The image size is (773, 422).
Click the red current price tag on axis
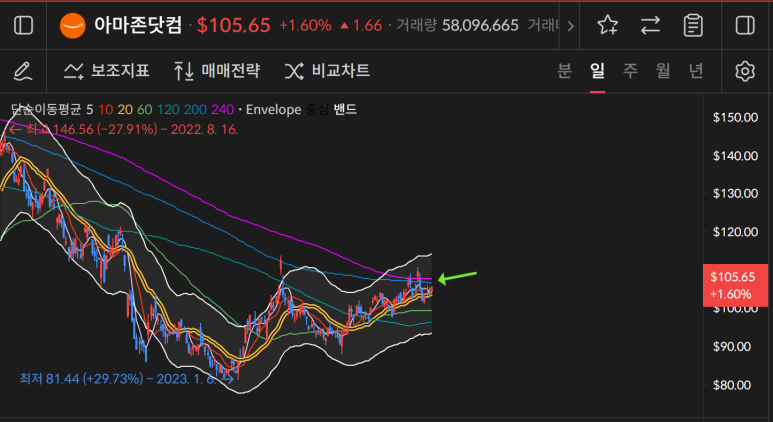click(735, 285)
